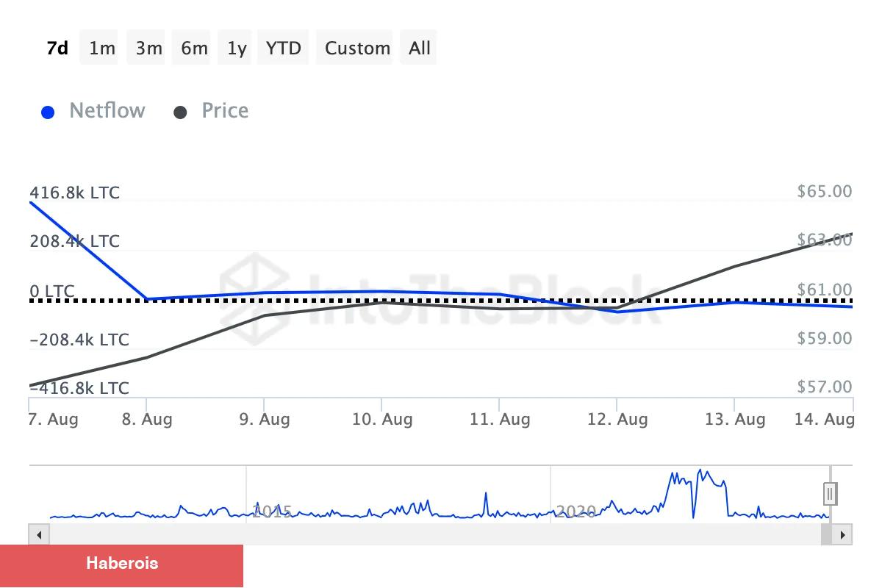Click the 14. Aug axis label
The width and height of the screenshot is (882, 588).
824,420
